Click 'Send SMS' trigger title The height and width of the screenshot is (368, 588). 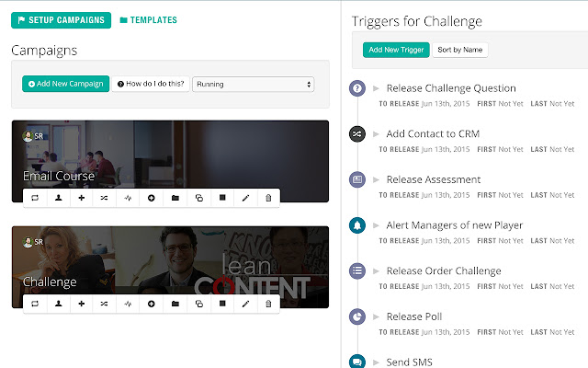pyautogui.click(x=410, y=362)
